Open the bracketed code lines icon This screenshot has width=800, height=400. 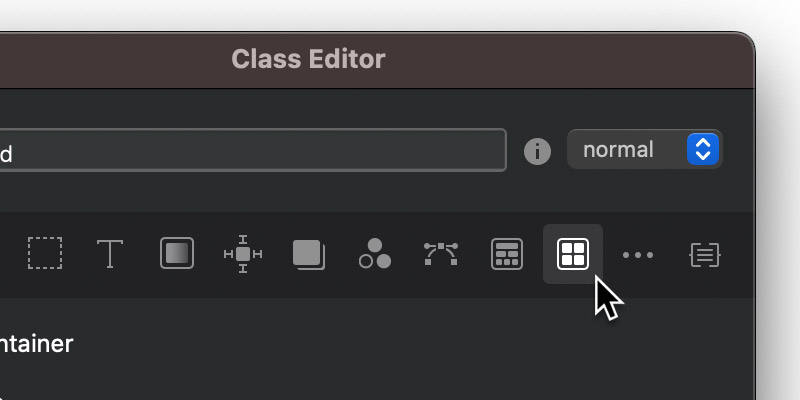pyautogui.click(x=705, y=254)
